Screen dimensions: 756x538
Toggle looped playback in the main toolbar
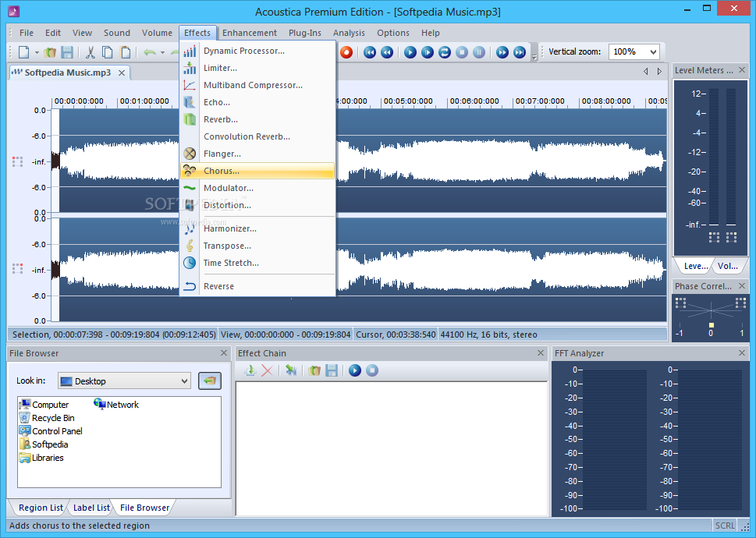[445, 52]
